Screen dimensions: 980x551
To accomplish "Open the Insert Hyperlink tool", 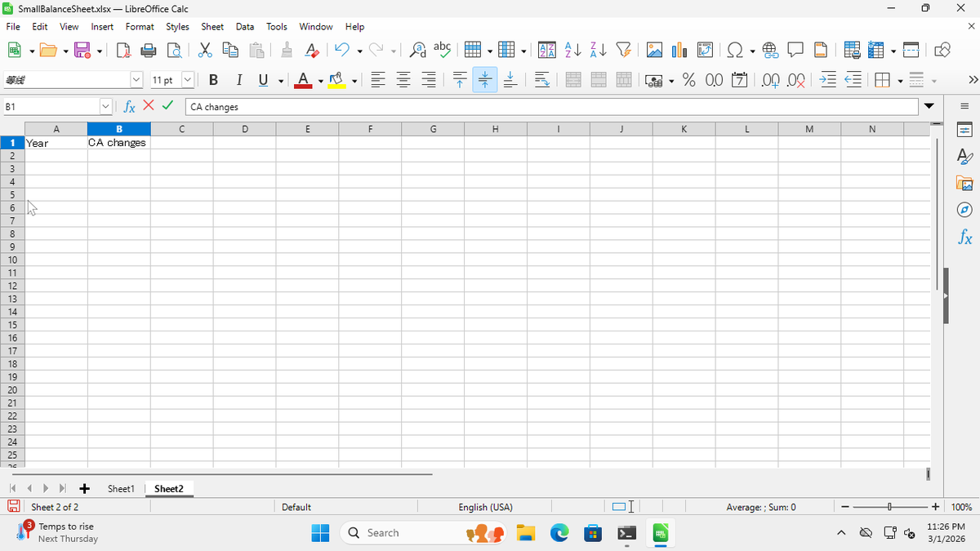I will 770,50.
